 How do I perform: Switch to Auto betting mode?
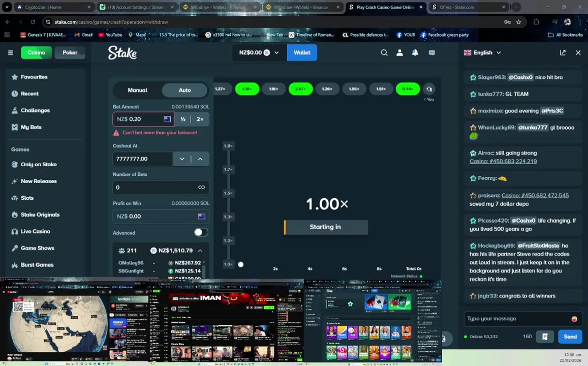184,90
